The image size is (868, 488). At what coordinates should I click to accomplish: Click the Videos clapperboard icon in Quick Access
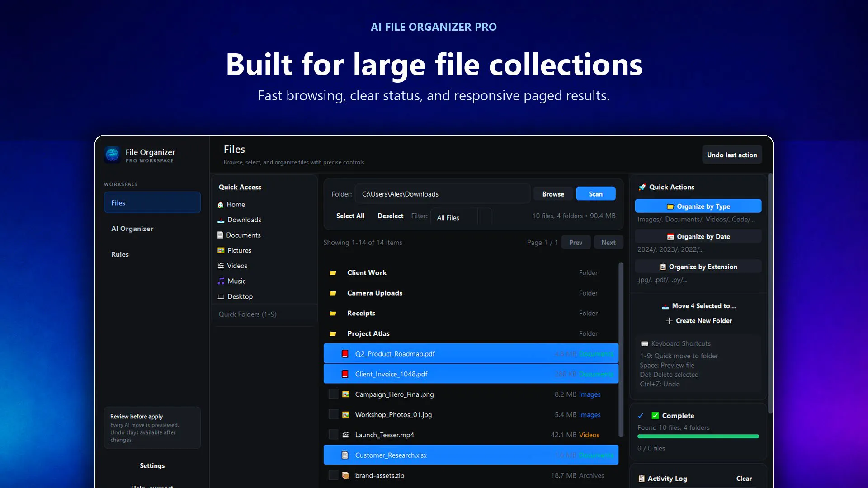click(x=221, y=266)
